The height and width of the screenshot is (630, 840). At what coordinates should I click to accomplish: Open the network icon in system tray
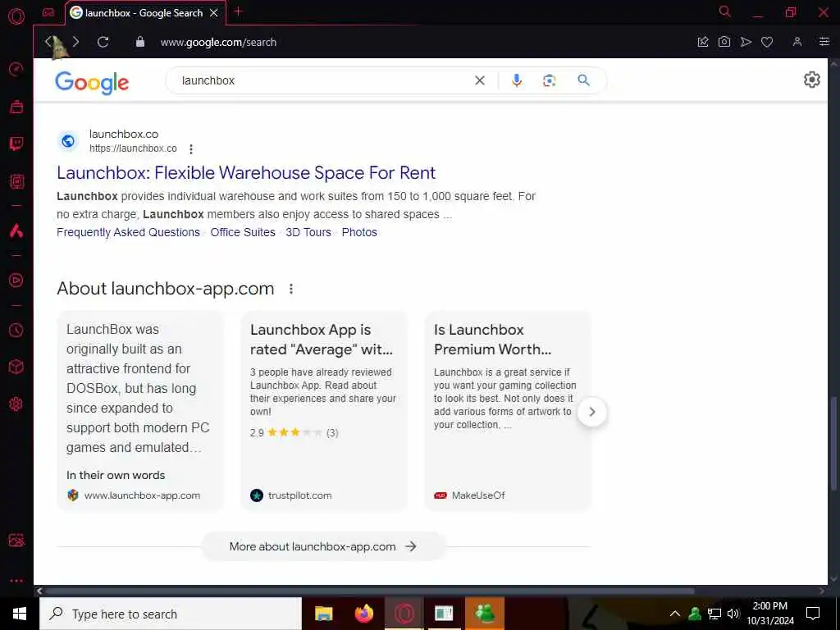(714, 614)
